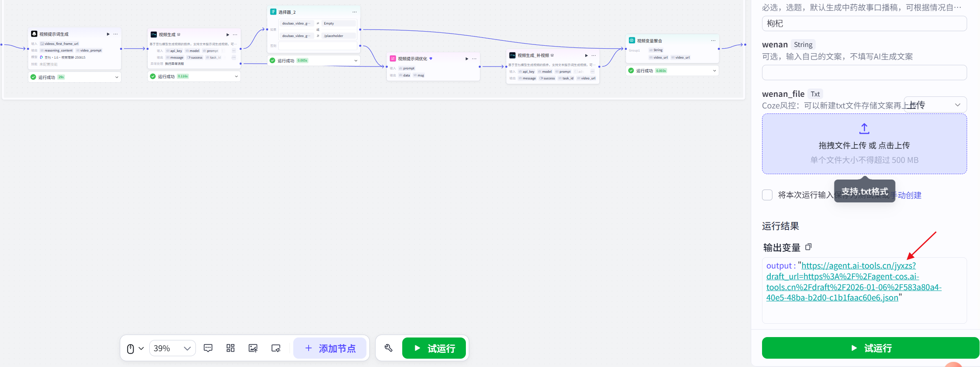Click the comment icon in bottom toolbar
Image resolution: width=980 pixels, height=367 pixels.
[x=208, y=348]
